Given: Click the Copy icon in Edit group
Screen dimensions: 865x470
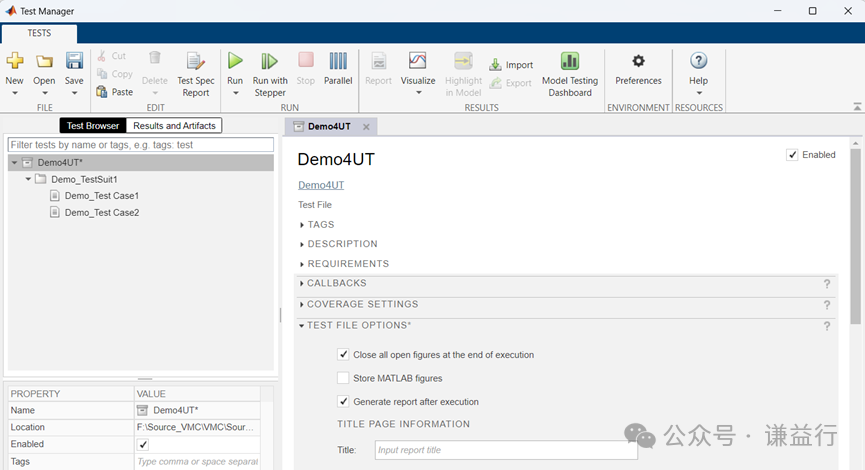Looking at the screenshot, I should tap(102, 73).
